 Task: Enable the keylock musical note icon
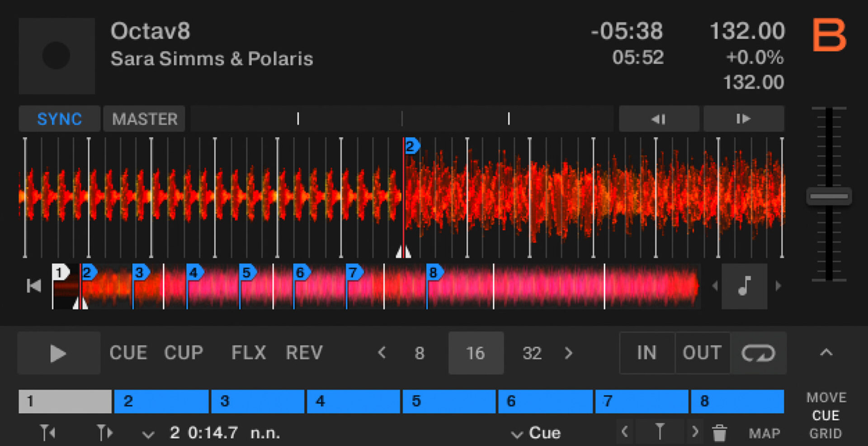[x=744, y=286]
